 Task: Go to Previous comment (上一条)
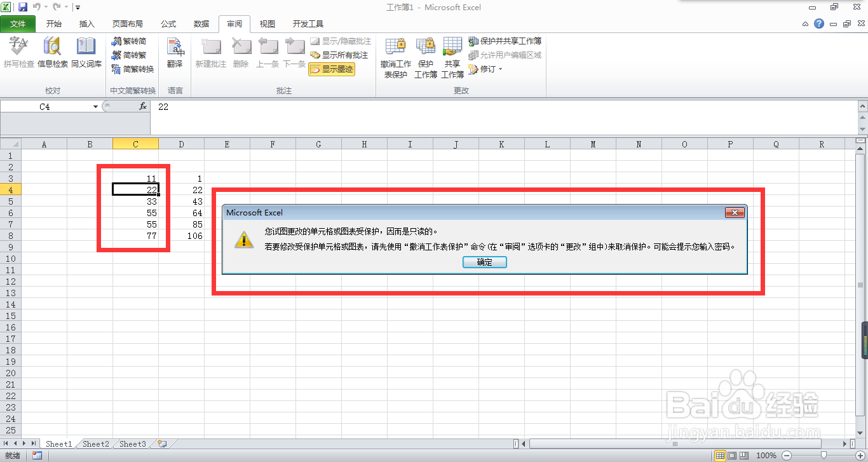pos(268,53)
